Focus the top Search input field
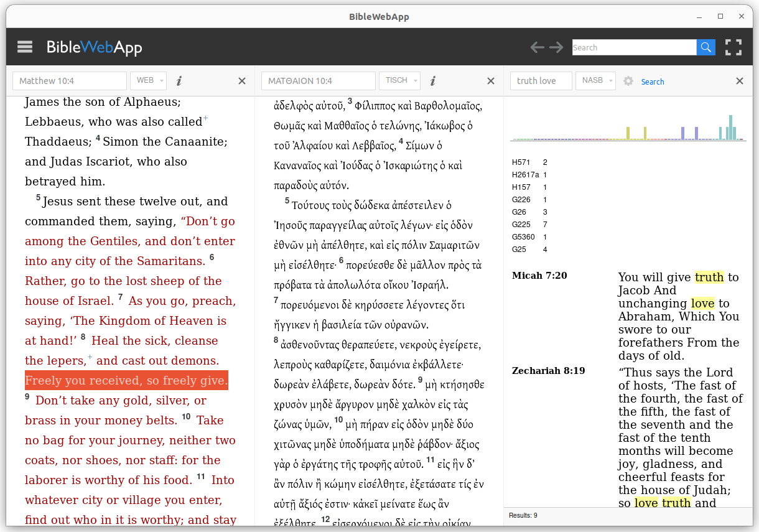The height and width of the screenshot is (532, 759). click(634, 47)
